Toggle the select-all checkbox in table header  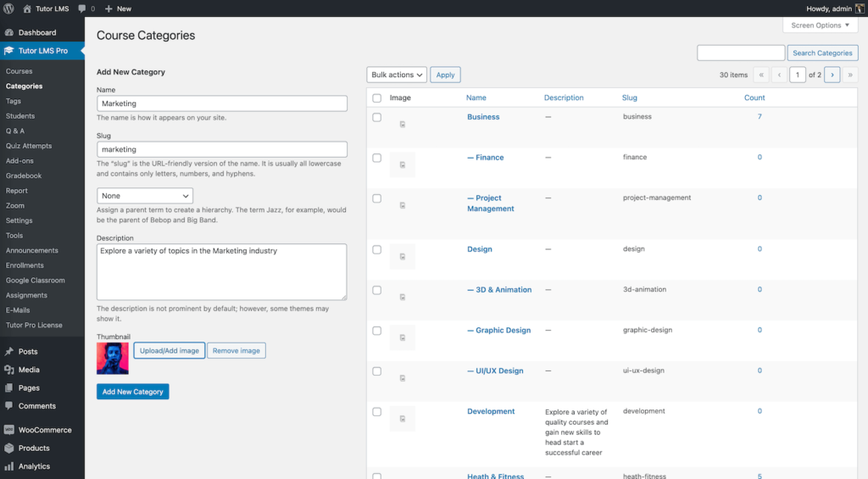(x=377, y=98)
